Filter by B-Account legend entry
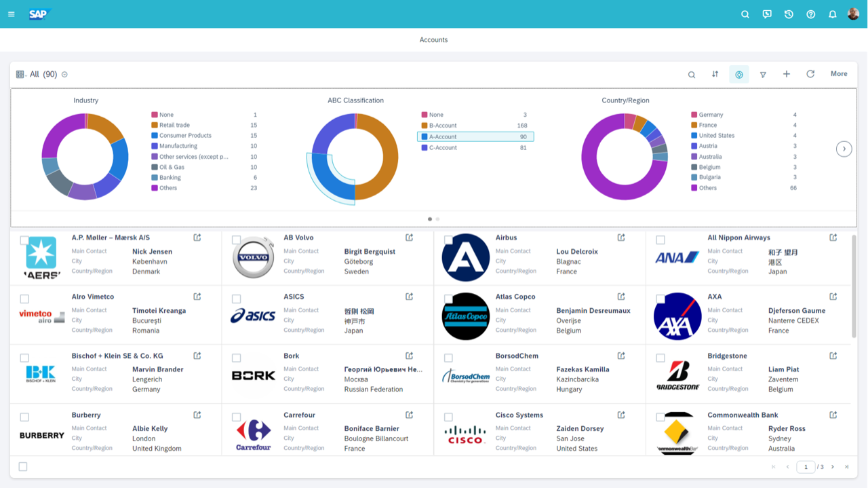 click(475, 126)
